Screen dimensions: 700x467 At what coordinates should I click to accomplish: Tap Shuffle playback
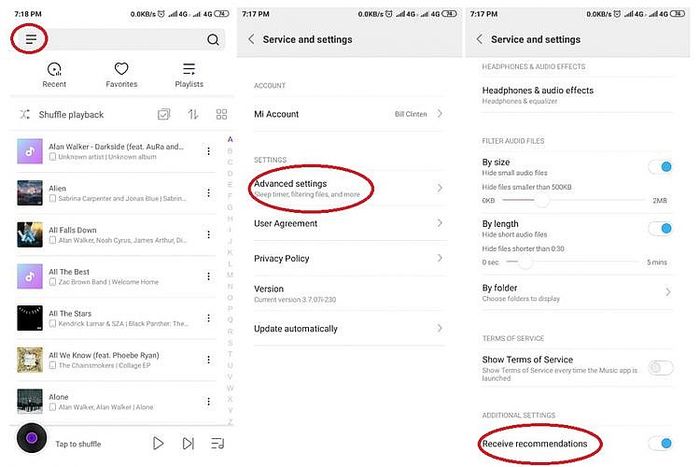click(x=70, y=115)
